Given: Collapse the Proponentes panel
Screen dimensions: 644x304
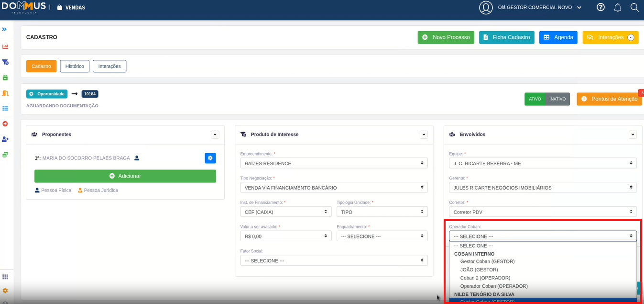Looking at the screenshot, I should tap(215, 135).
